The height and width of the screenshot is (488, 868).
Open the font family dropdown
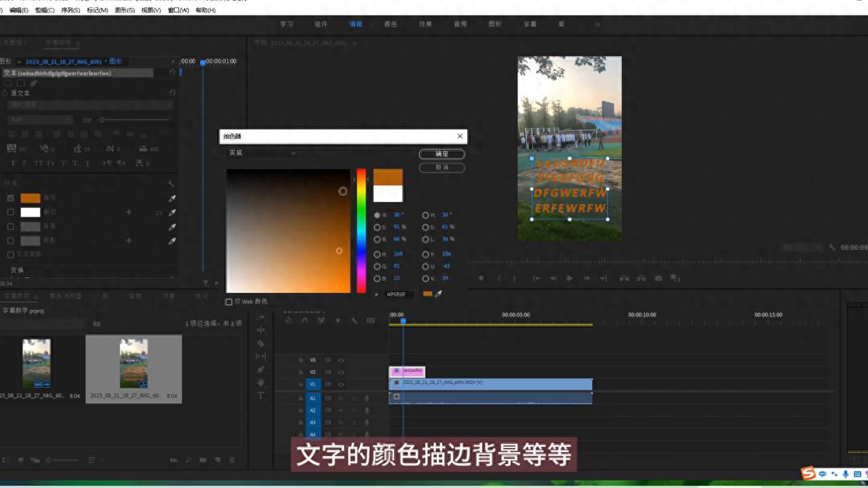90,105
